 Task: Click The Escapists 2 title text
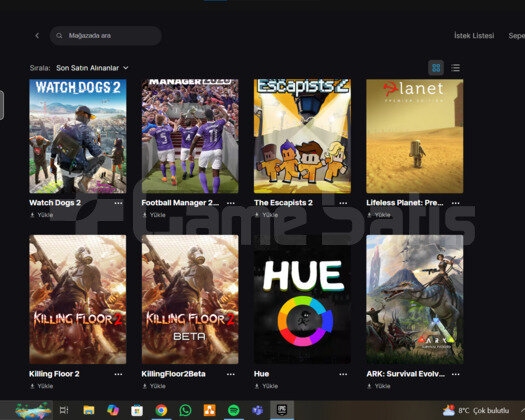(x=283, y=203)
